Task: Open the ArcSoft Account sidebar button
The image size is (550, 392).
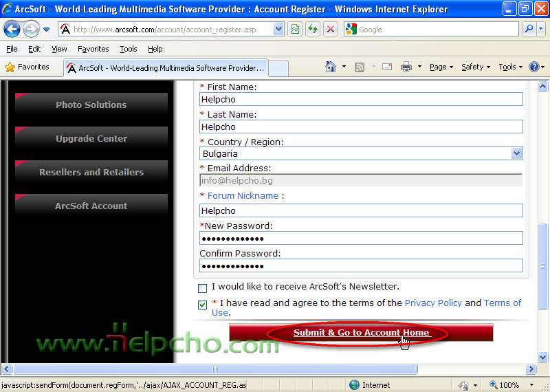Action: click(91, 206)
